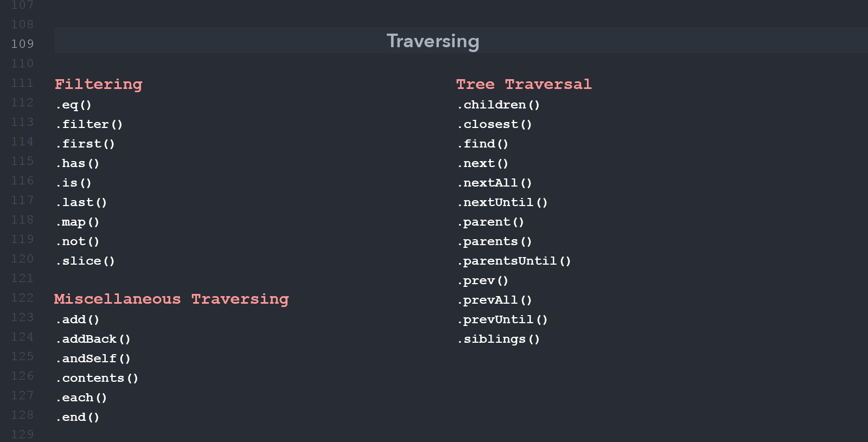Select the .find() method link
This screenshot has height=442, width=868.
click(x=483, y=144)
